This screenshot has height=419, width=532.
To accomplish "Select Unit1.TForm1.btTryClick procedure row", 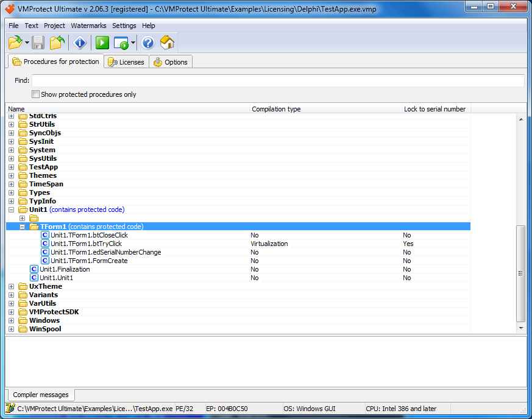I will pos(86,244).
